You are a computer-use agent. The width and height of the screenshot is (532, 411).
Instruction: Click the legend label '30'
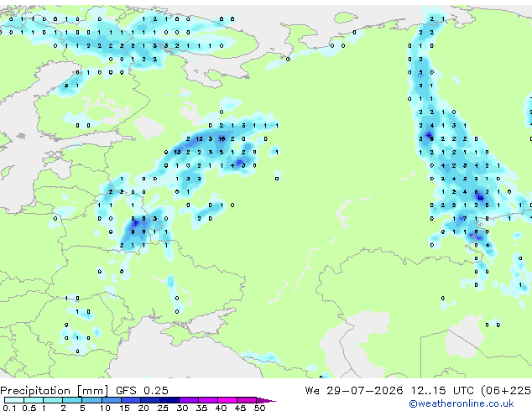coord(182,408)
